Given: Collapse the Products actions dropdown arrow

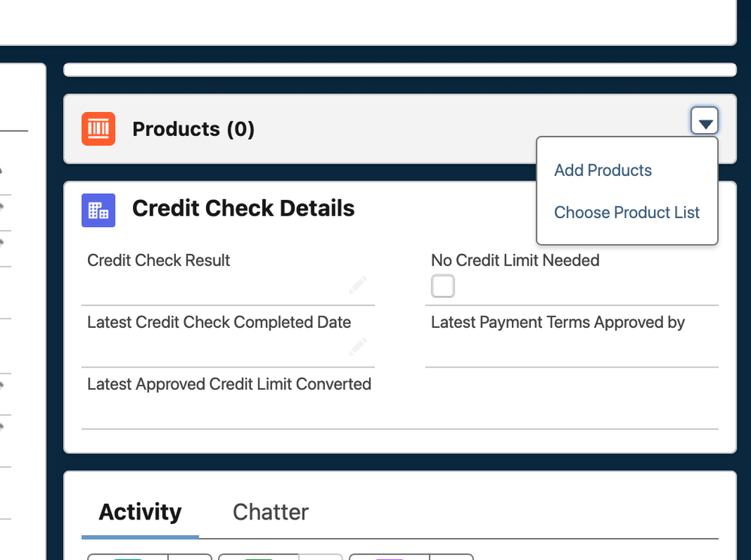Looking at the screenshot, I should tap(704, 121).
